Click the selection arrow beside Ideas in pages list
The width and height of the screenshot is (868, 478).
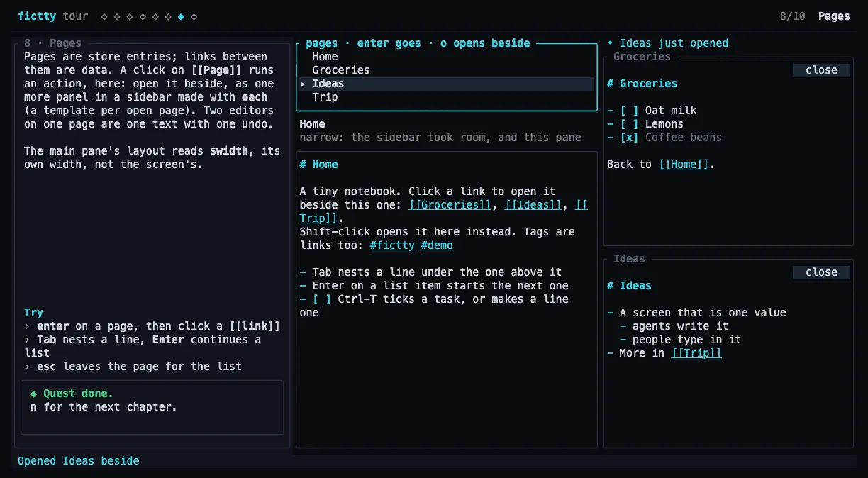click(303, 84)
